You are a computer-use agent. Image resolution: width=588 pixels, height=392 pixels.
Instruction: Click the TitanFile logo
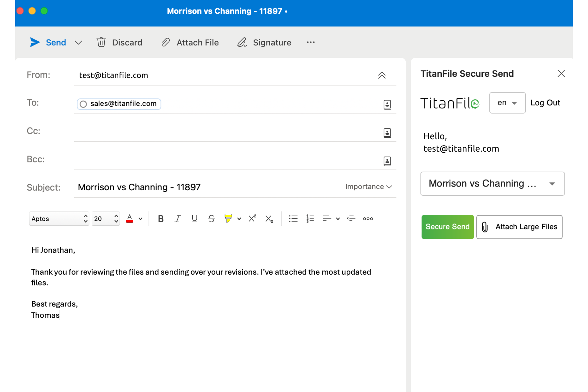[450, 103]
